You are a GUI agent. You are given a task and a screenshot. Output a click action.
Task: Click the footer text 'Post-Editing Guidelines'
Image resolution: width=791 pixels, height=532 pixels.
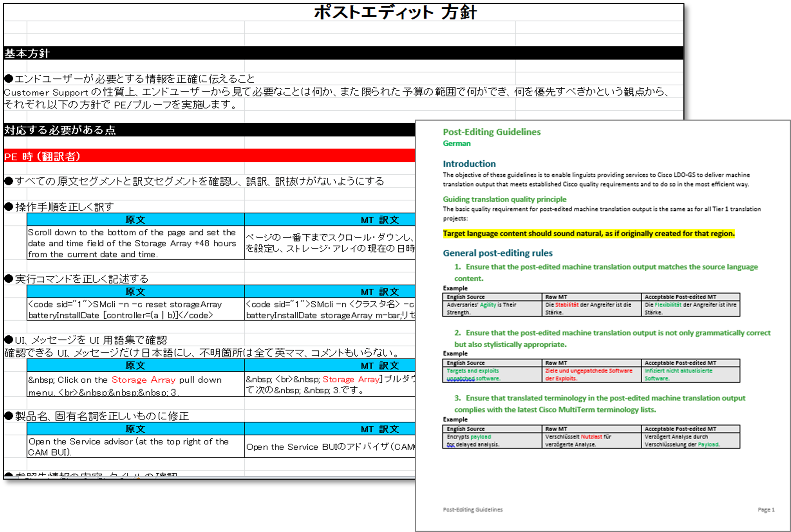tap(473, 509)
